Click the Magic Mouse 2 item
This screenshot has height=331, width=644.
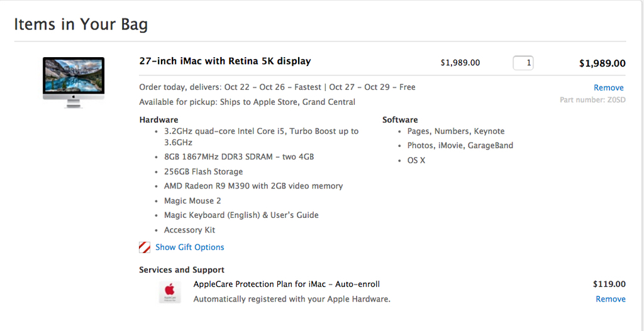[x=192, y=200]
